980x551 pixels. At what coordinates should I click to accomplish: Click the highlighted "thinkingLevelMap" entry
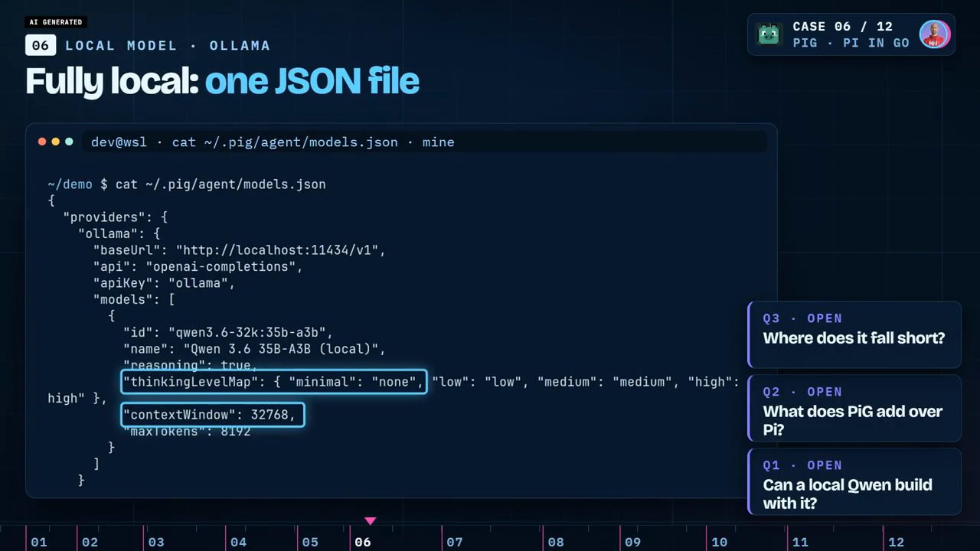point(273,381)
